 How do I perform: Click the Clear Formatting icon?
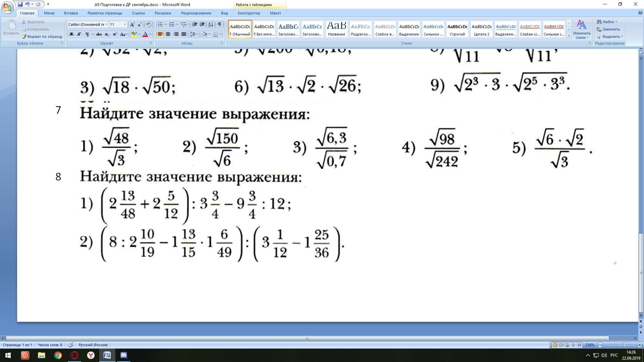pos(149,24)
